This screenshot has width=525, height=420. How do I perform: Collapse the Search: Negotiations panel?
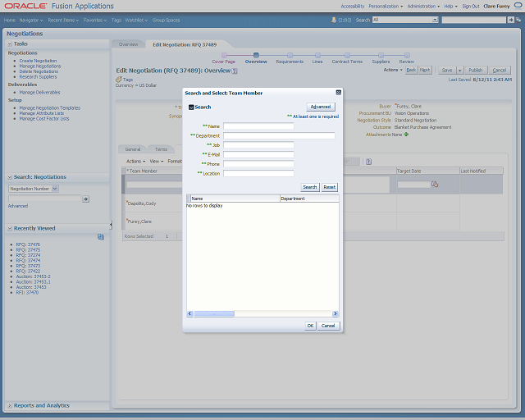tap(10, 177)
